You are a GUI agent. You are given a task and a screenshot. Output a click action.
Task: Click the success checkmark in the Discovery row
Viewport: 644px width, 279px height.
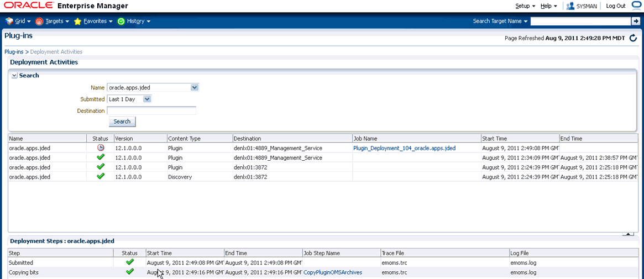101,176
